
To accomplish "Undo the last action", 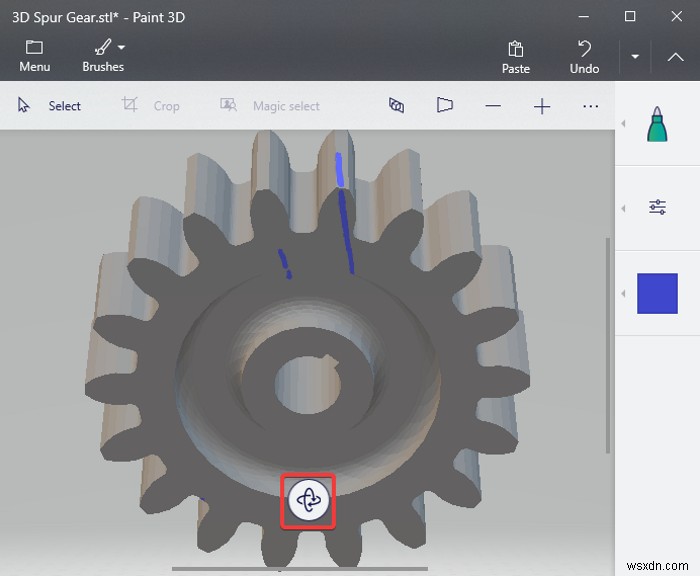I will click(x=584, y=57).
